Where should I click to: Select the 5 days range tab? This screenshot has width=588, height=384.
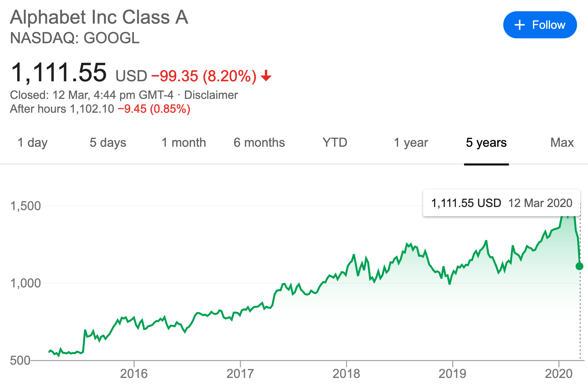point(108,143)
